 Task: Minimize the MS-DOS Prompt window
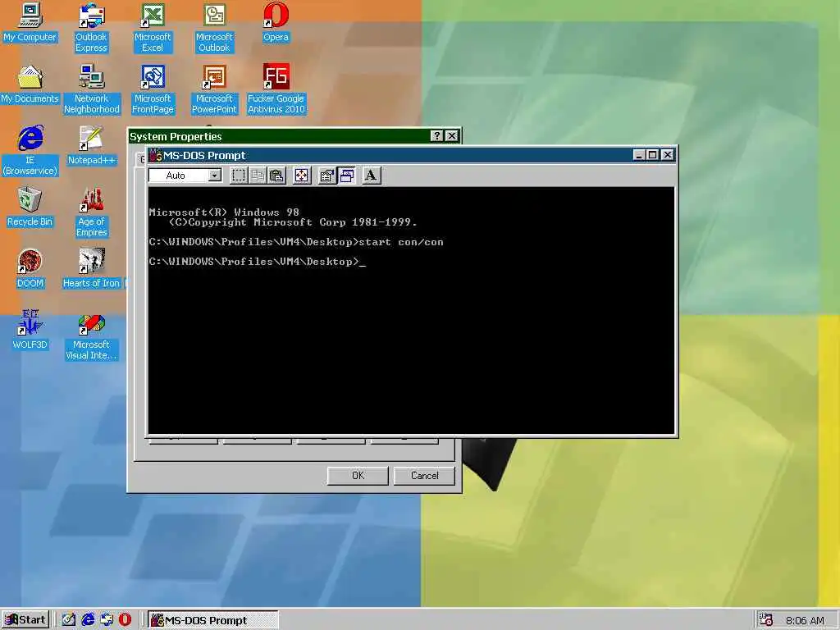click(638, 155)
